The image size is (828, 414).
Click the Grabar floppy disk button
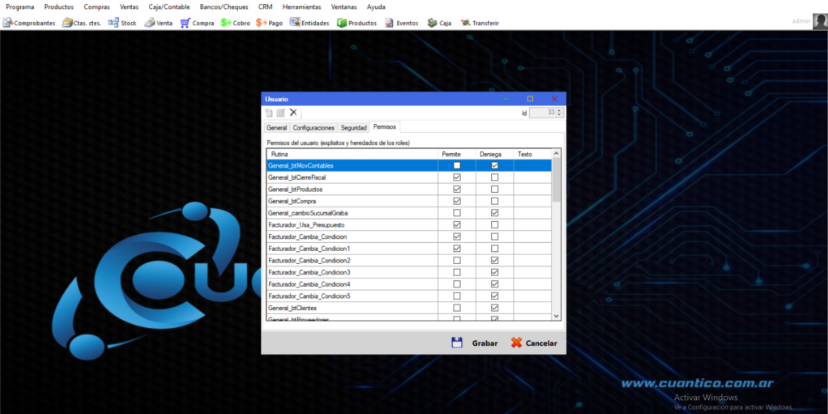474,343
